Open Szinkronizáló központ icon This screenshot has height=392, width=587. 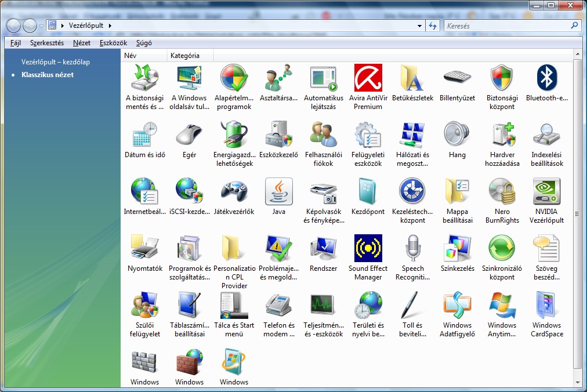tap(502, 248)
